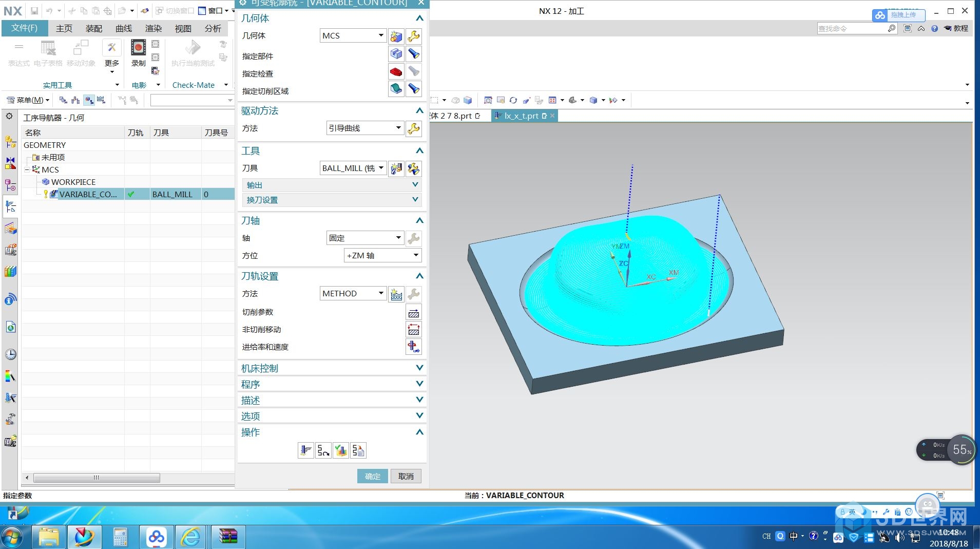Click Specify Cut Area (指定切削区域) select icon

pos(396,89)
